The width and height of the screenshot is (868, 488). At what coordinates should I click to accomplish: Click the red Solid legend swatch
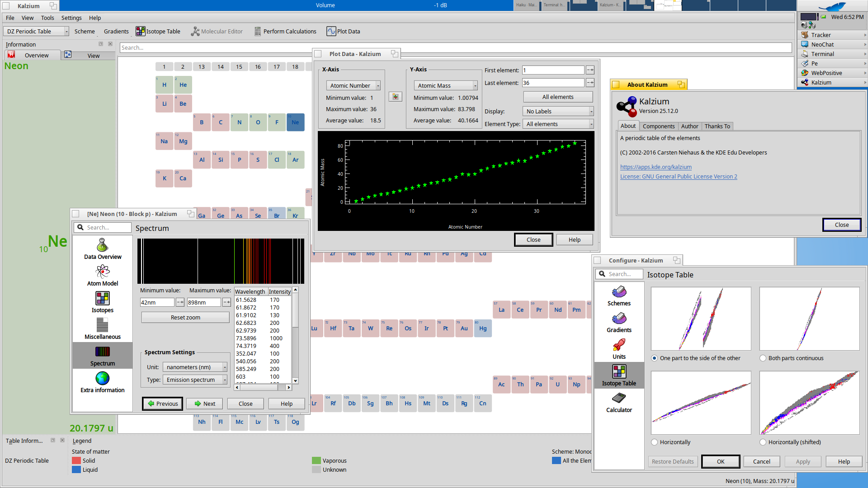click(76, 460)
